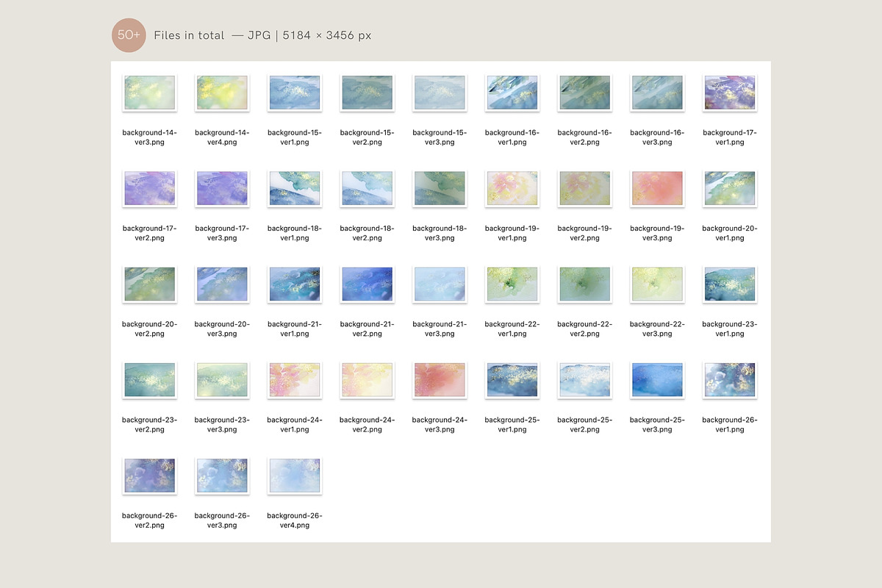This screenshot has height=588, width=882.
Task: Click the file name background-25-ver3.png
Action: (x=657, y=425)
